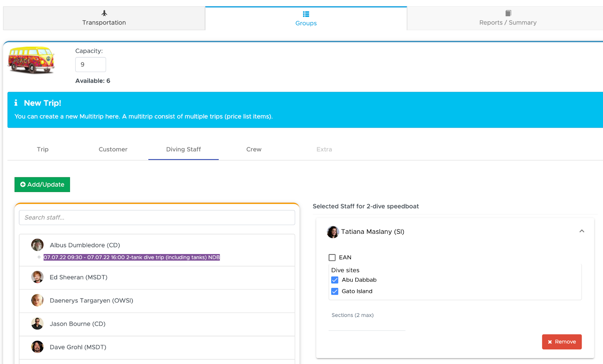The height and width of the screenshot is (364, 603).
Task: Click Daenerys Targaryen's avatar
Action: (x=37, y=300)
